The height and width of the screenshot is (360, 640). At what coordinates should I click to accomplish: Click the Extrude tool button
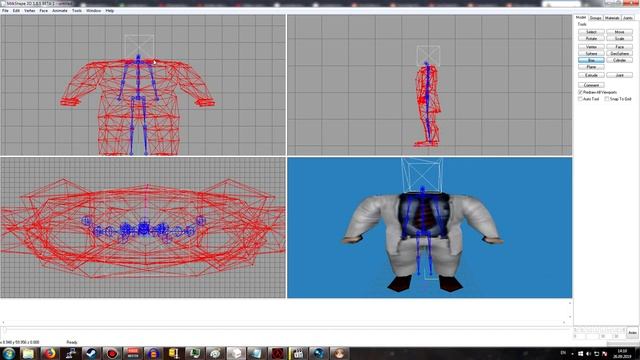coord(591,75)
